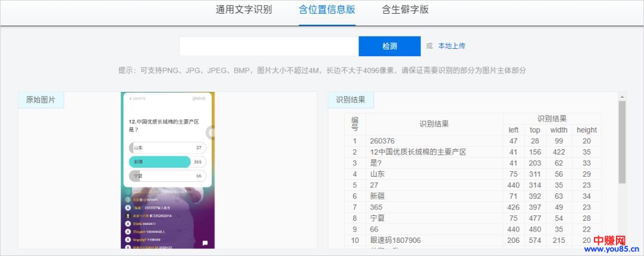Click the 本地上传 link
This screenshot has width=644, height=256.
[x=451, y=46]
